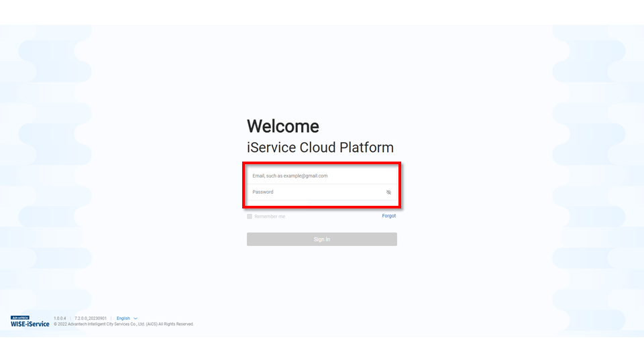Click the Welcome heading

282,126
